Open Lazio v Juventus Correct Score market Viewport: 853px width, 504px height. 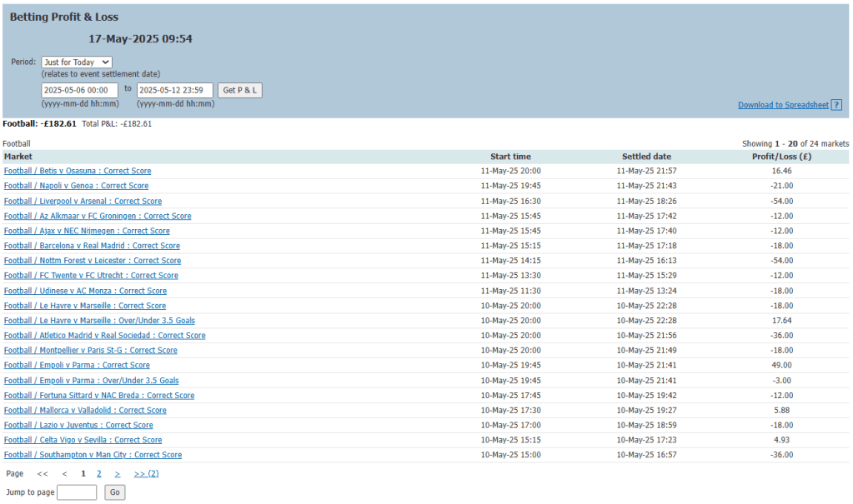[78, 425]
